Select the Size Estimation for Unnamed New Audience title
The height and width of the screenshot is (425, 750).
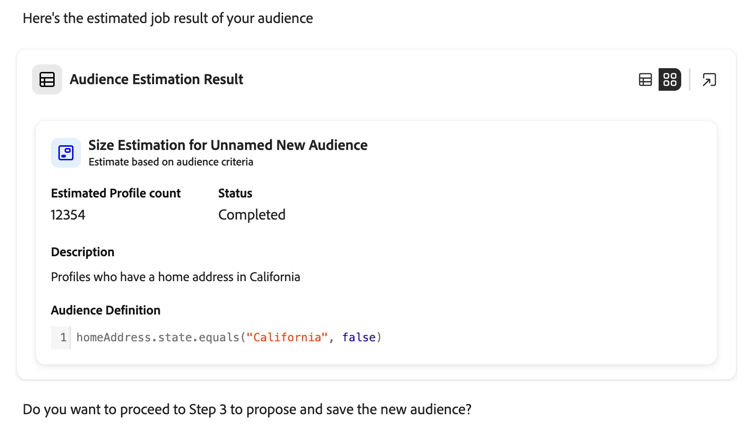pyautogui.click(x=227, y=145)
